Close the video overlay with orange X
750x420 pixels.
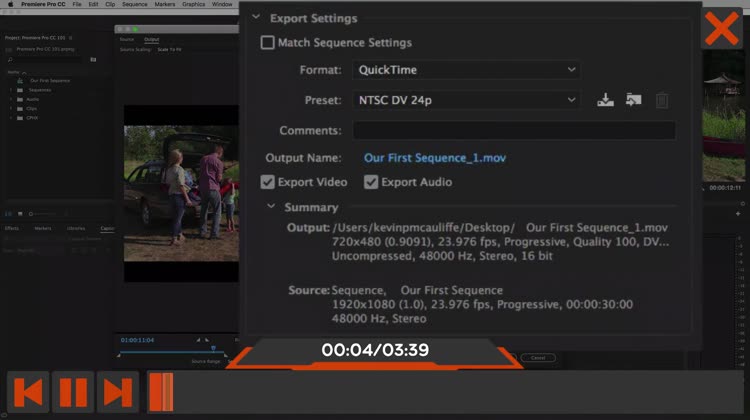click(x=720, y=29)
